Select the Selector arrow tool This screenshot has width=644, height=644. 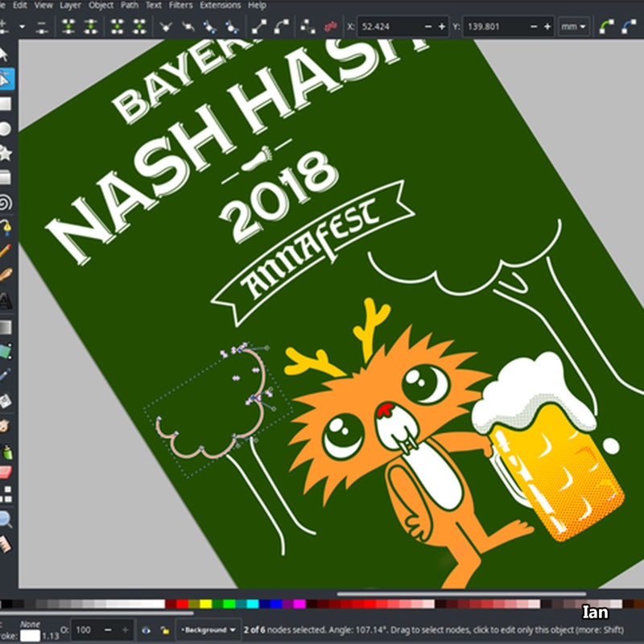10,56
